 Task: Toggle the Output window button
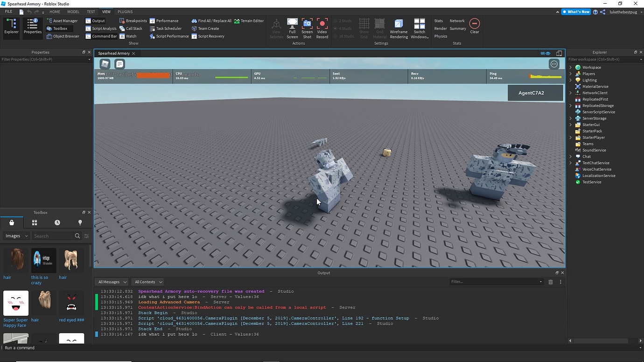click(95, 21)
